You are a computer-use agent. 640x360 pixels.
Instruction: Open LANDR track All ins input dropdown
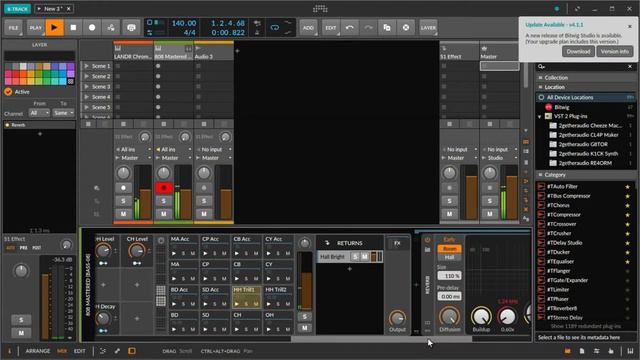coord(133,149)
